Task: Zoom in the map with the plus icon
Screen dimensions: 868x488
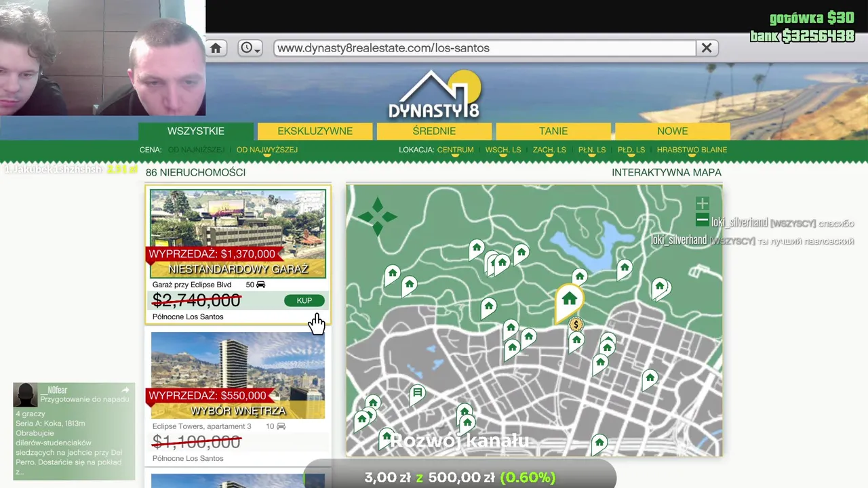Action: [703, 203]
